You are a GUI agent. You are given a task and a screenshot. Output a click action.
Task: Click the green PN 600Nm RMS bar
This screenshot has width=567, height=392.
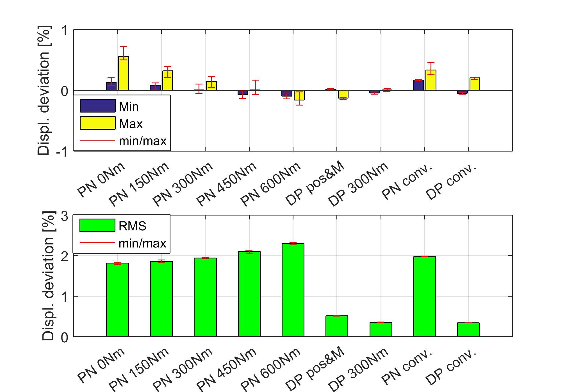click(293, 290)
